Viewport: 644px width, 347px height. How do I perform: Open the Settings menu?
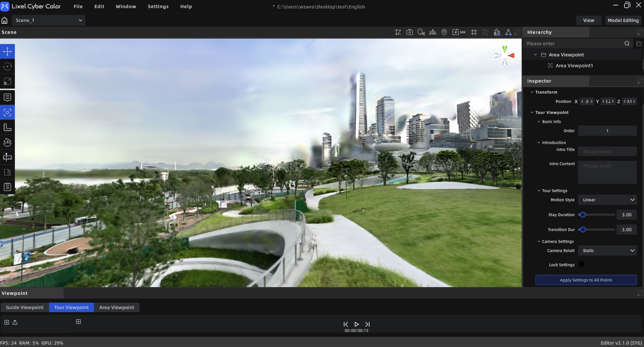coord(158,6)
